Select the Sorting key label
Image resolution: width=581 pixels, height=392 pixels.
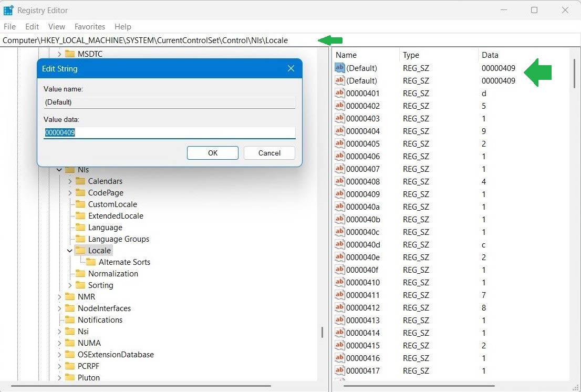[100, 285]
